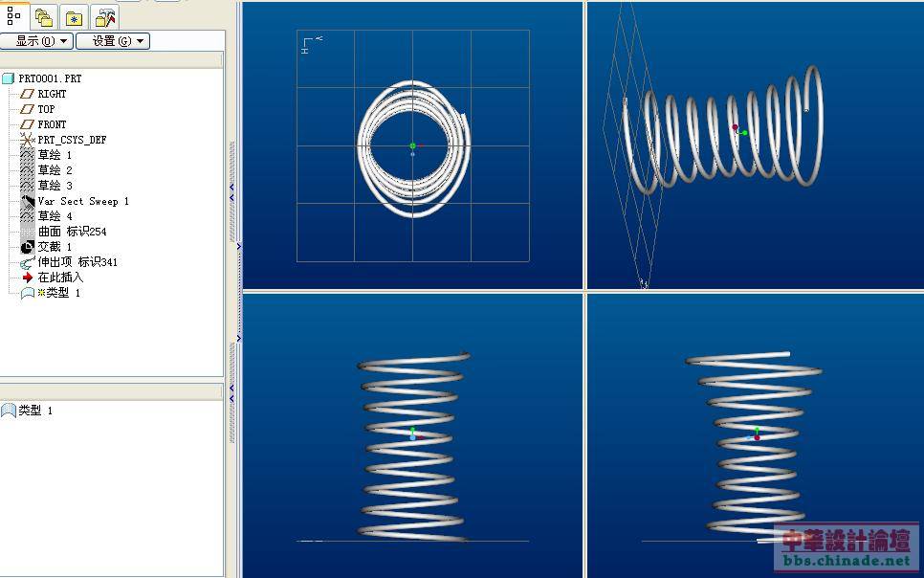Open the Favorites navigator tab
Screen dimensions: 924x578
75,16
